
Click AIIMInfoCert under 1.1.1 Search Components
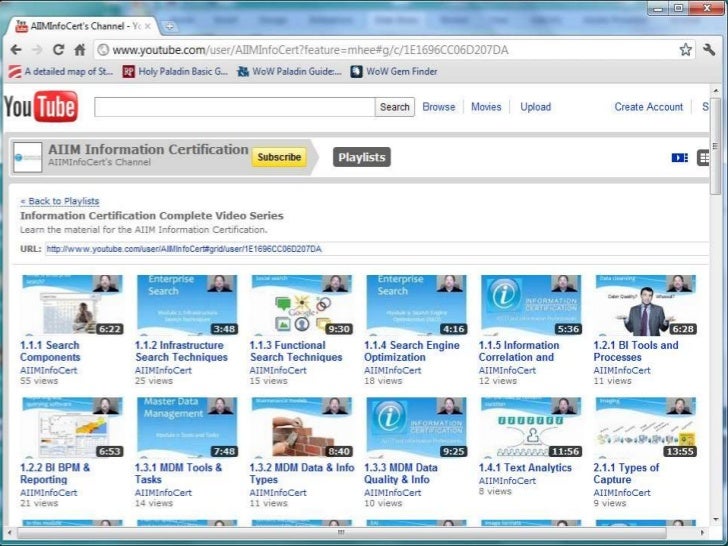[49, 370]
